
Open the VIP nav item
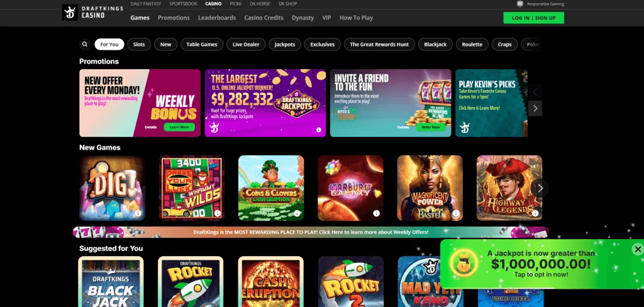point(326,18)
